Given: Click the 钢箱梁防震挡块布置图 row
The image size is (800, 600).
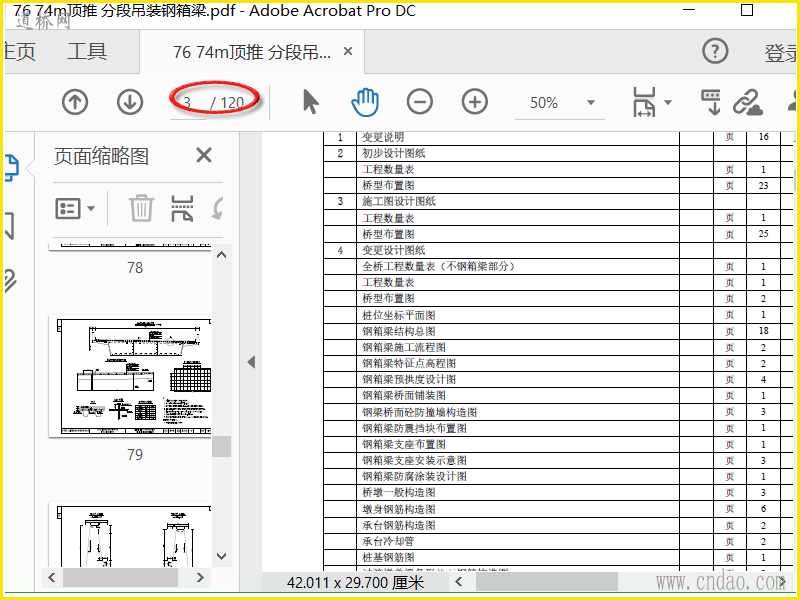Looking at the screenshot, I should (558, 429).
